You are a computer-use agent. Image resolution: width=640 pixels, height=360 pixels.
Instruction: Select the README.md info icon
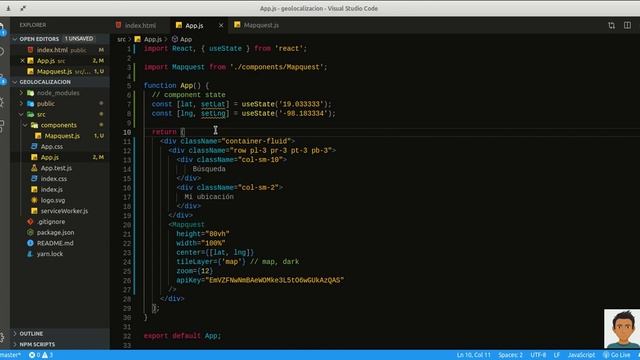(30, 243)
